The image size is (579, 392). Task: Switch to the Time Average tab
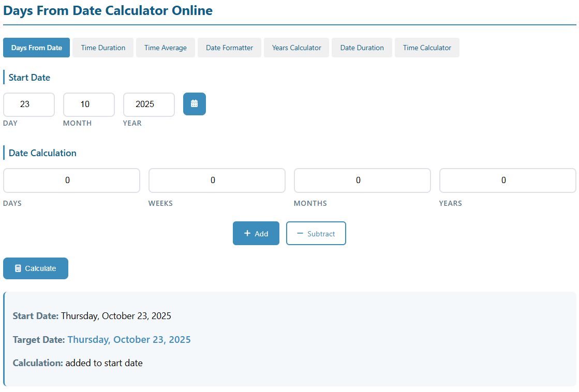click(165, 48)
